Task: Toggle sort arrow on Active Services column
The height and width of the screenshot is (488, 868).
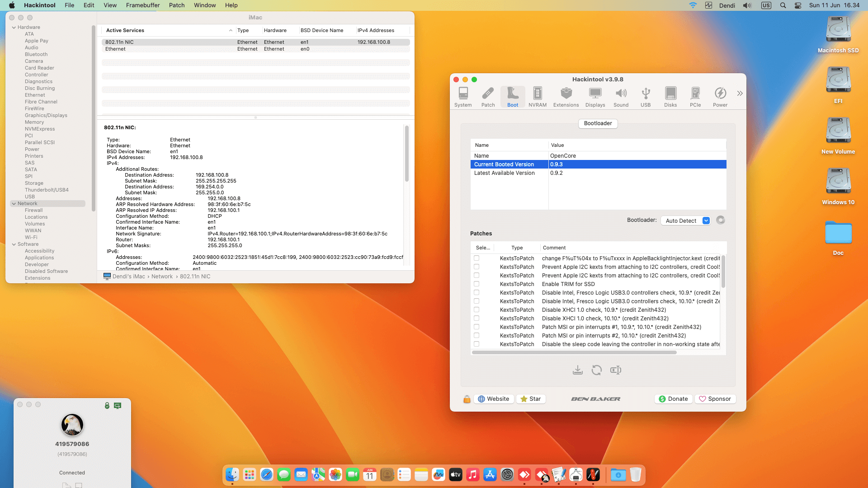Action: (x=231, y=30)
